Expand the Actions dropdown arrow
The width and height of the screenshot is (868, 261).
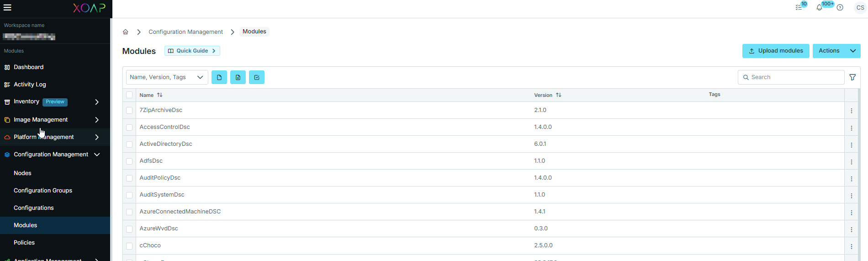853,51
